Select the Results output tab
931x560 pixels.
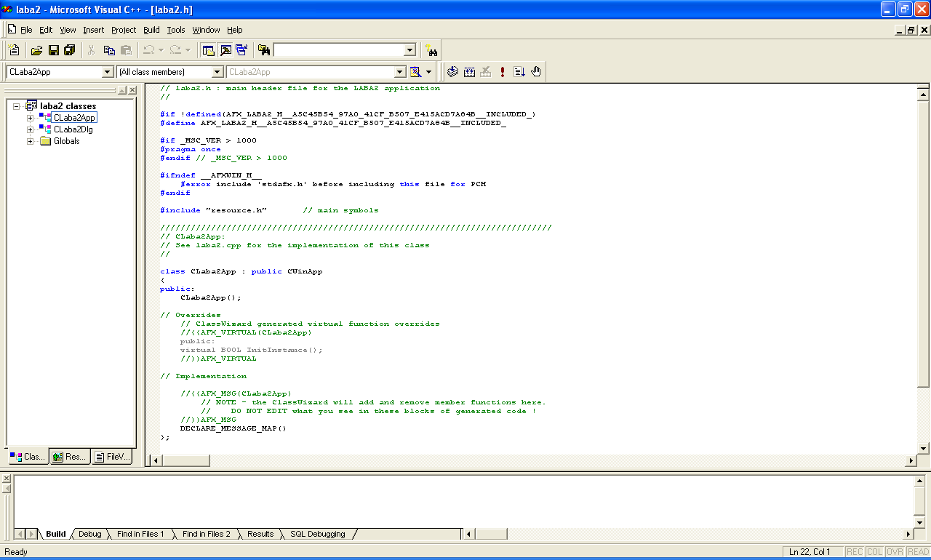[x=260, y=534]
